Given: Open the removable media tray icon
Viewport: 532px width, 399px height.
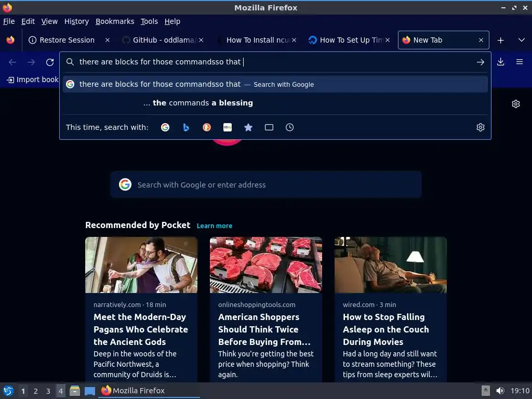Looking at the screenshot, I should tap(486, 391).
